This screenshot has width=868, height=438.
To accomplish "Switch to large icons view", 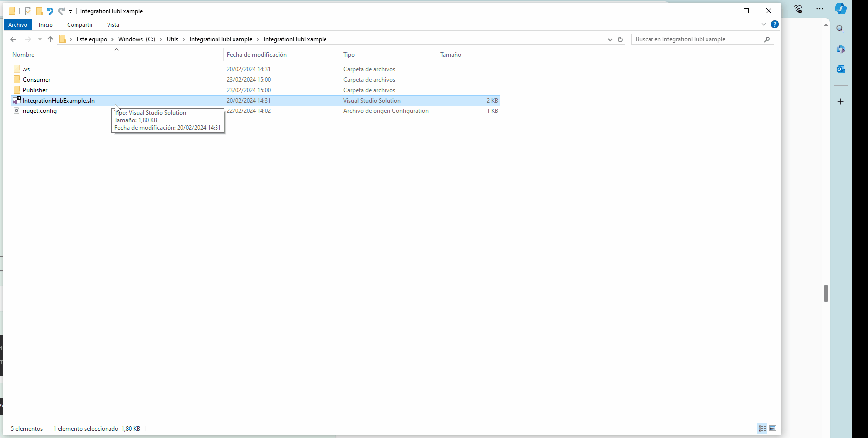I will (773, 428).
